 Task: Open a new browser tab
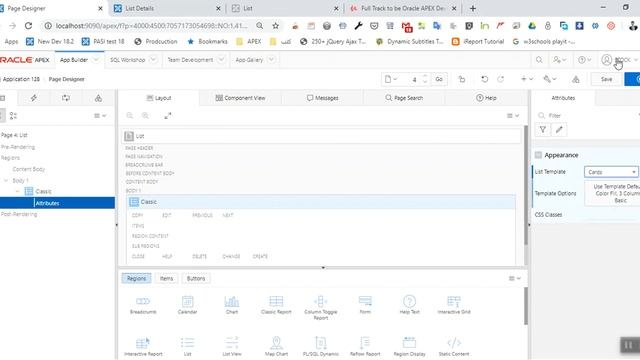coord(473,9)
